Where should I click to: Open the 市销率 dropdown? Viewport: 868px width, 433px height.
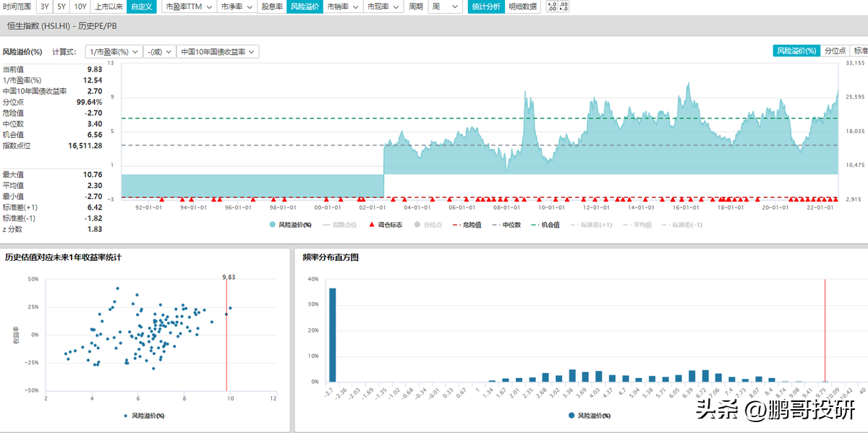coord(342,7)
